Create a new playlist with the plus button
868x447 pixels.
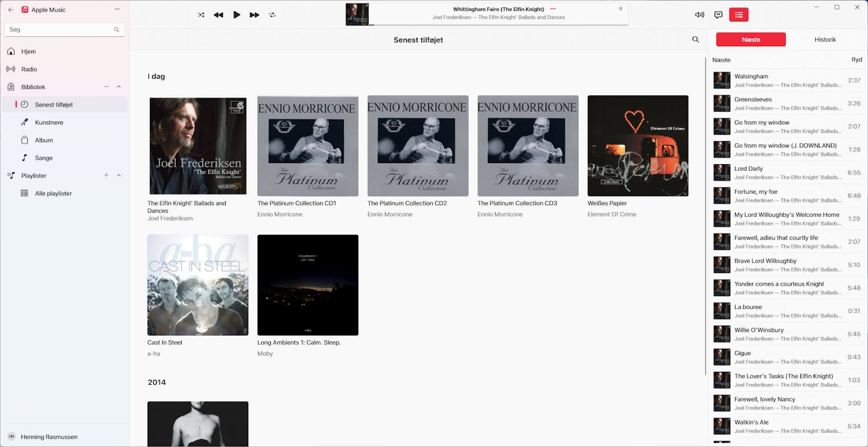(106, 175)
